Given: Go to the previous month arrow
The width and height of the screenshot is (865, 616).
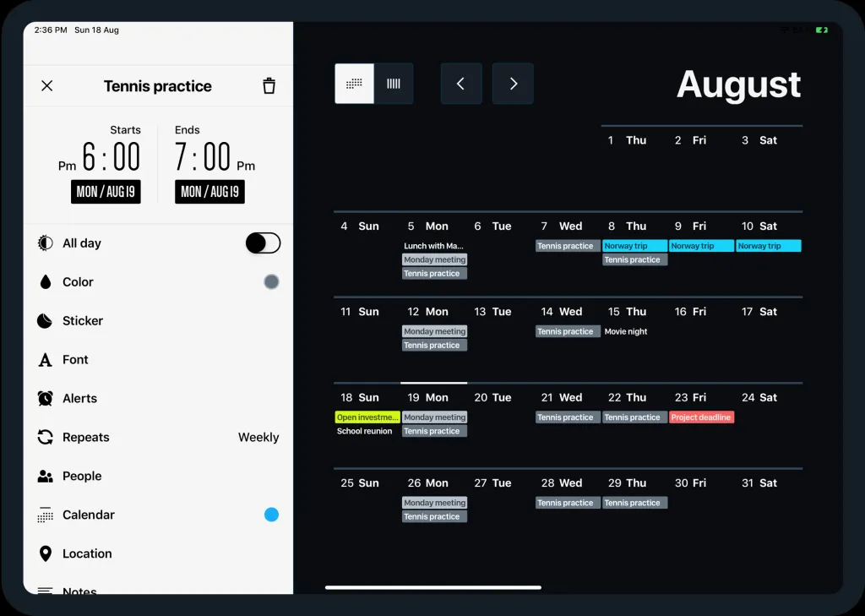Looking at the screenshot, I should [461, 84].
